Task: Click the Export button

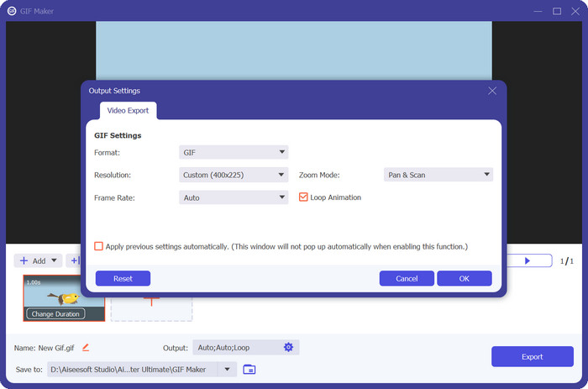Action: 532,356
